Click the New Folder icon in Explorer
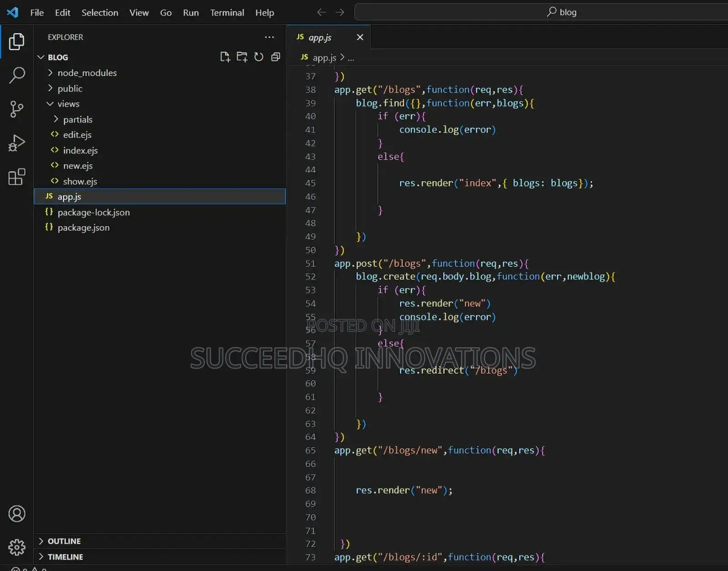728x571 pixels. tap(242, 57)
